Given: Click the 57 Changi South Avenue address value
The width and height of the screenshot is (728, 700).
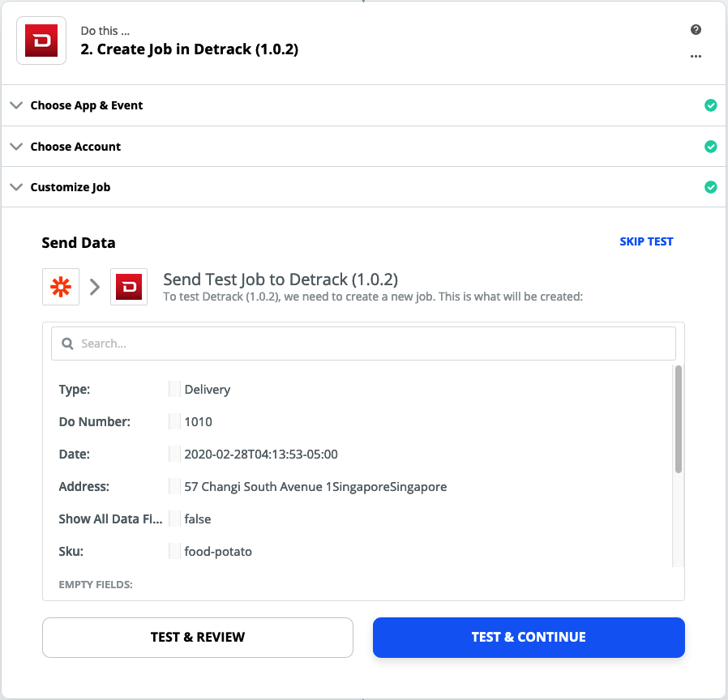Looking at the screenshot, I should coord(315,486).
